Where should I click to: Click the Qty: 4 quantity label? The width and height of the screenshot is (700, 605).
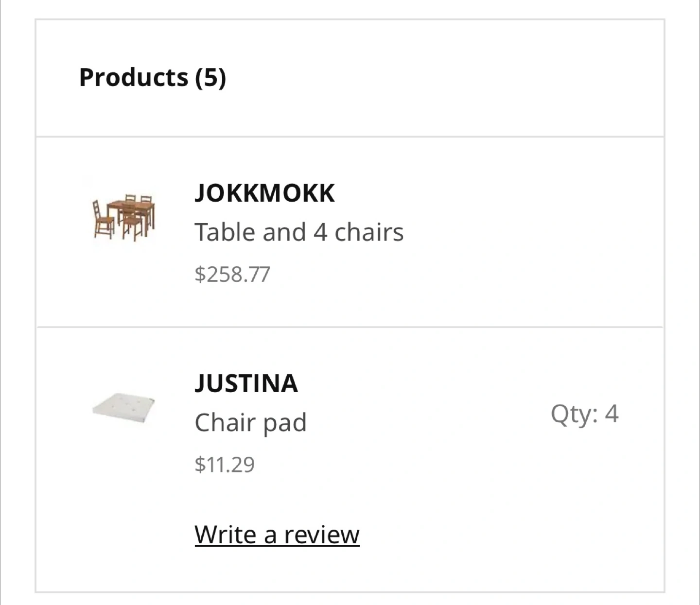click(584, 414)
